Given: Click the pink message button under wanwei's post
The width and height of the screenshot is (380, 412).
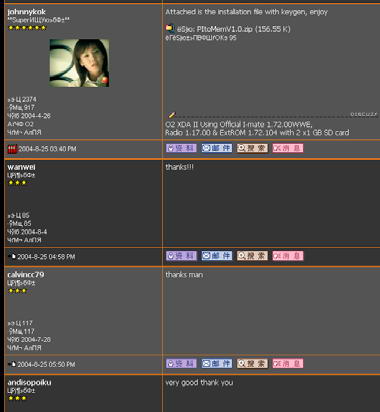Looking at the screenshot, I should 288,256.
